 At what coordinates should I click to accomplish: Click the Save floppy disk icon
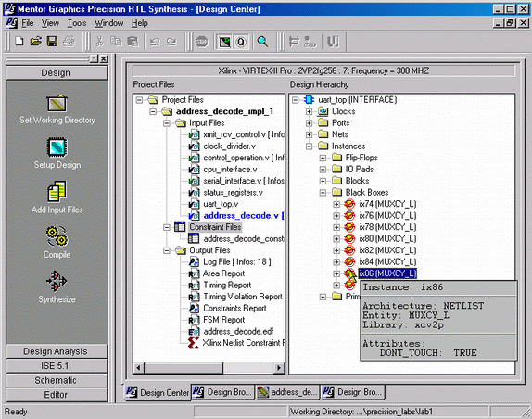(x=52, y=42)
